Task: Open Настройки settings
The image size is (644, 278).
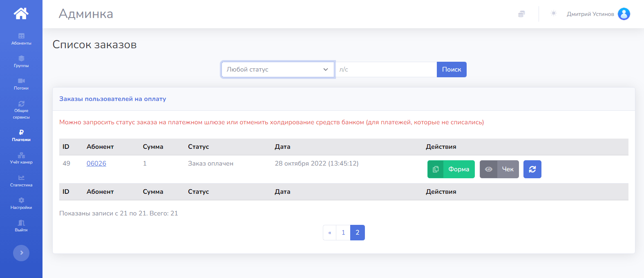Action: (21, 203)
